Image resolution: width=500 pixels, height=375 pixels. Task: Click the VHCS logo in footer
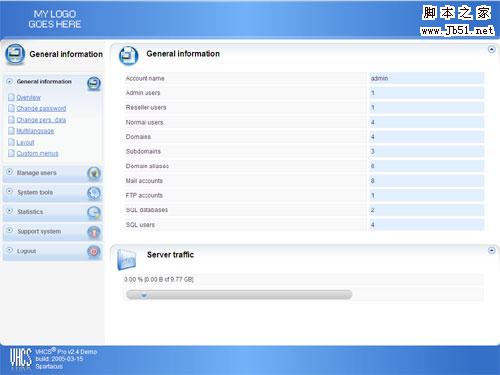[x=21, y=359]
